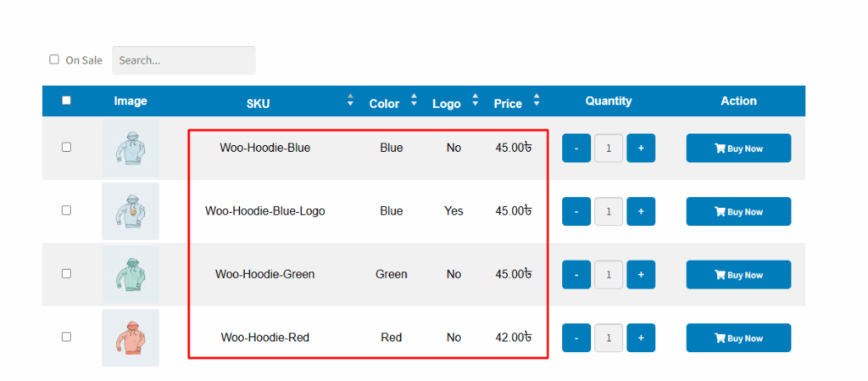
Task: Sort table by Logo column arrows
Action: [x=475, y=100]
